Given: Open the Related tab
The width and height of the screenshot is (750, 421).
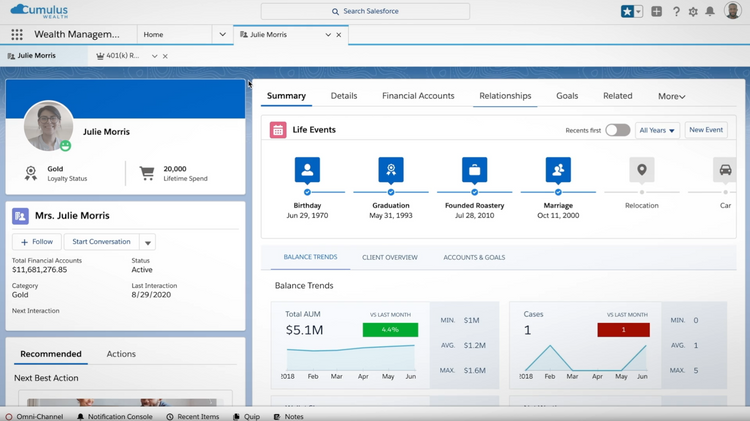Looking at the screenshot, I should (618, 96).
